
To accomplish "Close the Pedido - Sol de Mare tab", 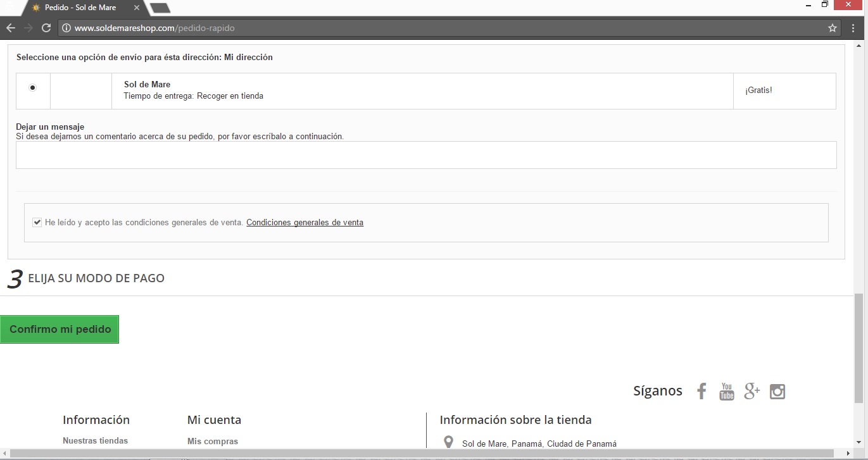I will click(137, 8).
